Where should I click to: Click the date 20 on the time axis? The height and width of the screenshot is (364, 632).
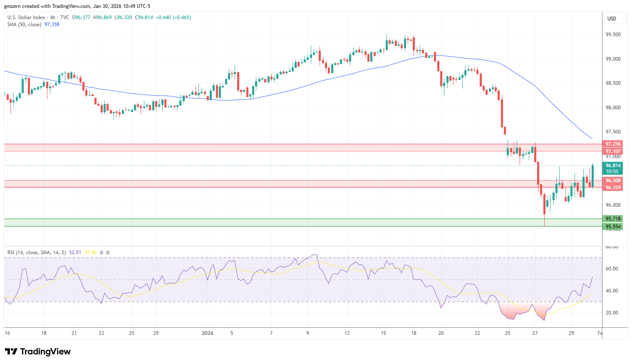(441, 333)
